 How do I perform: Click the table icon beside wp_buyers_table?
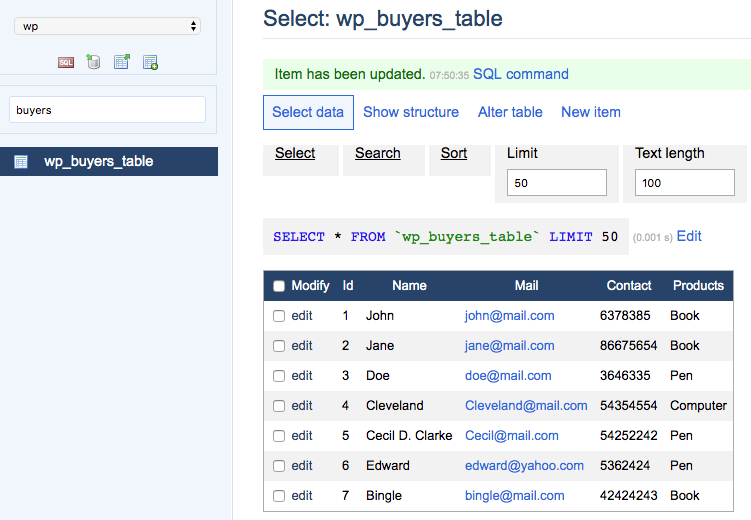[21, 161]
